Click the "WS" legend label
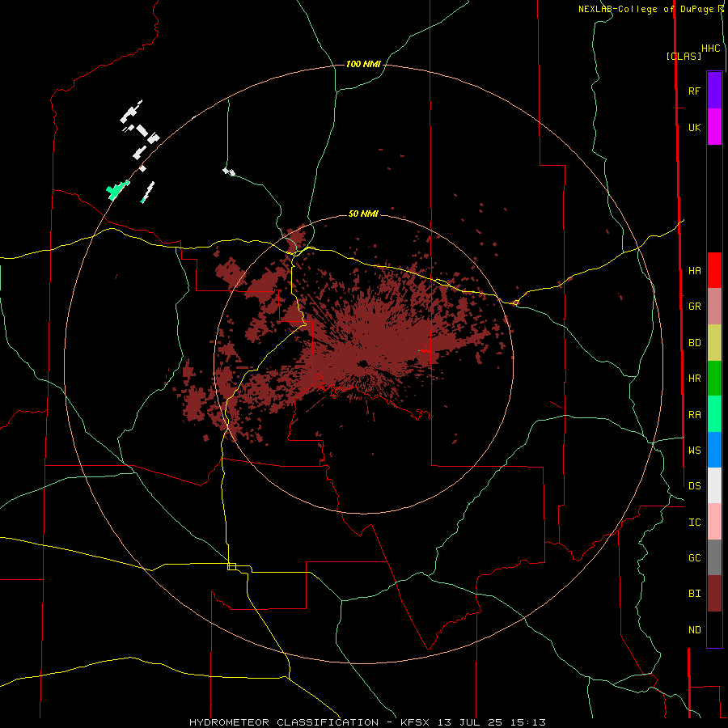This screenshot has height=728, width=728. click(694, 451)
